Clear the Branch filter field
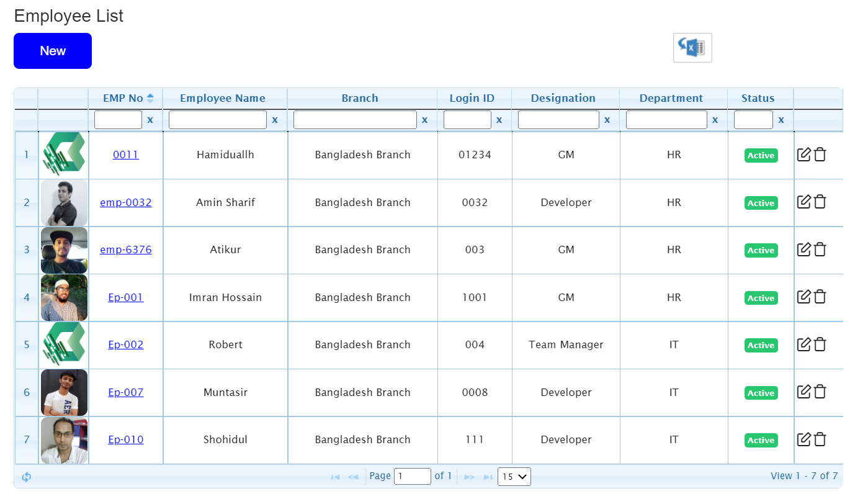Viewport: 868px width, 499px height. [x=424, y=120]
